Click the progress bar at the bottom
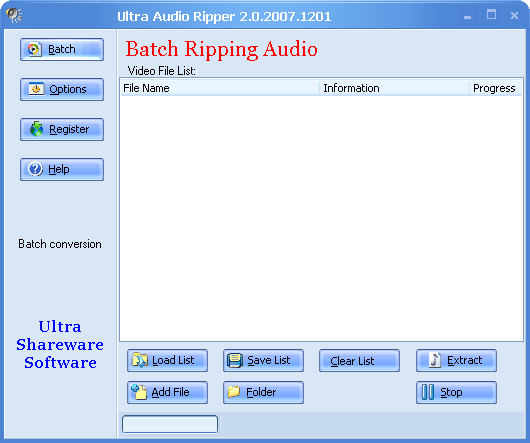This screenshot has width=530, height=443. coord(170,424)
